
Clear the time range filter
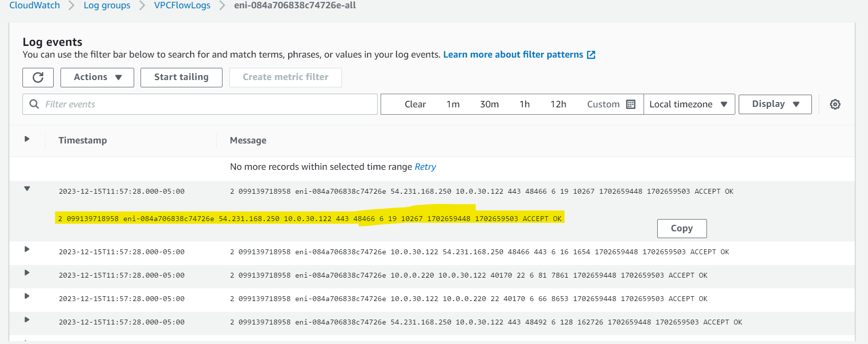coord(415,104)
